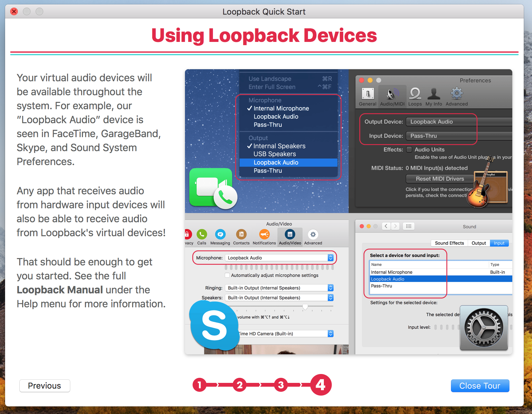Select Internal Microphone in FaceTime menu
532x414 pixels.
(x=289, y=108)
